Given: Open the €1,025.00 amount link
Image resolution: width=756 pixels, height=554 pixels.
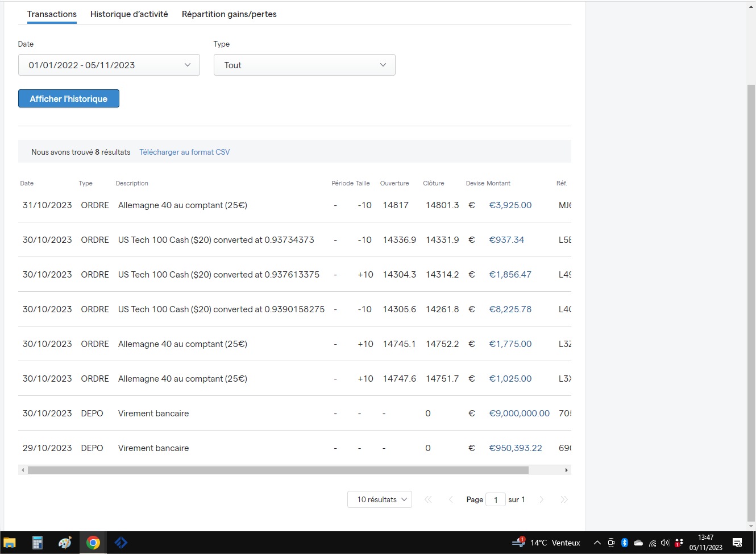Looking at the screenshot, I should coord(510,379).
